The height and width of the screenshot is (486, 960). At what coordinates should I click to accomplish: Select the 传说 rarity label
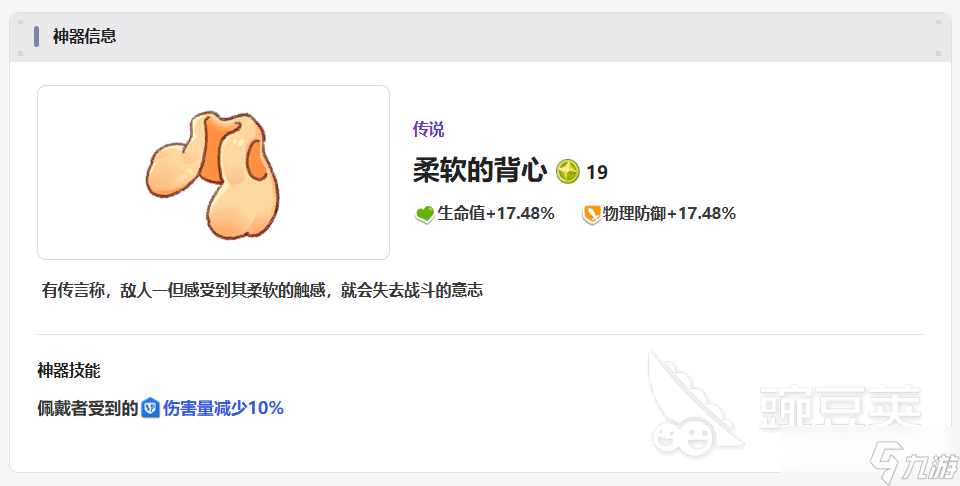pyautogui.click(x=429, y=129)
